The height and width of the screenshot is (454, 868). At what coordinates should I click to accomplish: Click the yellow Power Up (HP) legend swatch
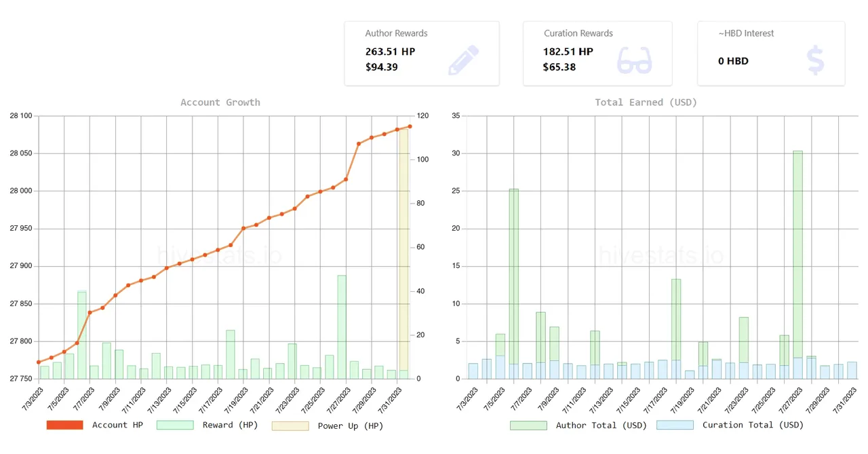click(290, 425)
